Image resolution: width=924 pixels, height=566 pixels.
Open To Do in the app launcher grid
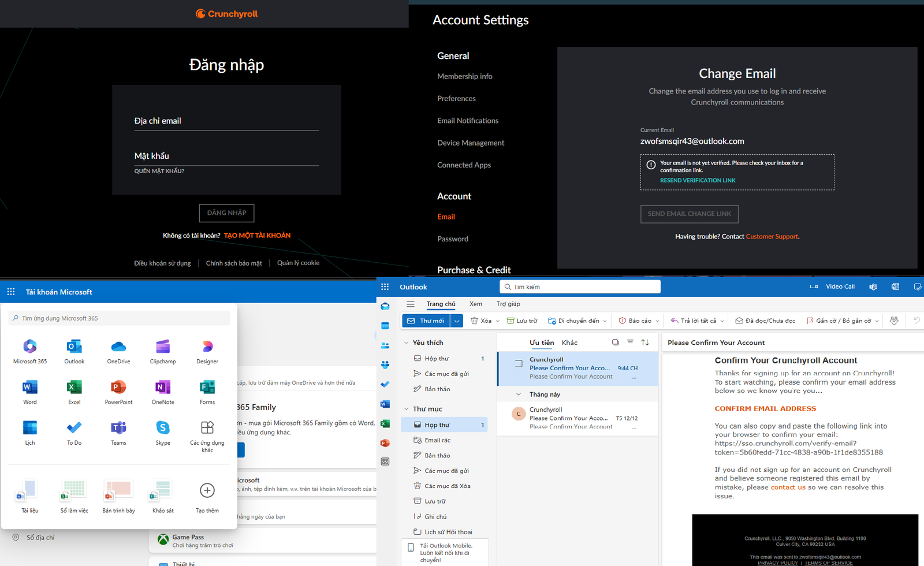pos(74,433)
